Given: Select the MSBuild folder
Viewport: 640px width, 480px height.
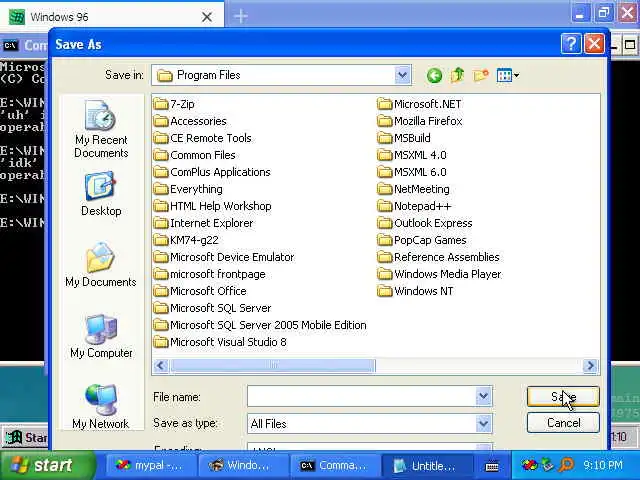Looking at the screenshot, I should click(x=404, y=138).
